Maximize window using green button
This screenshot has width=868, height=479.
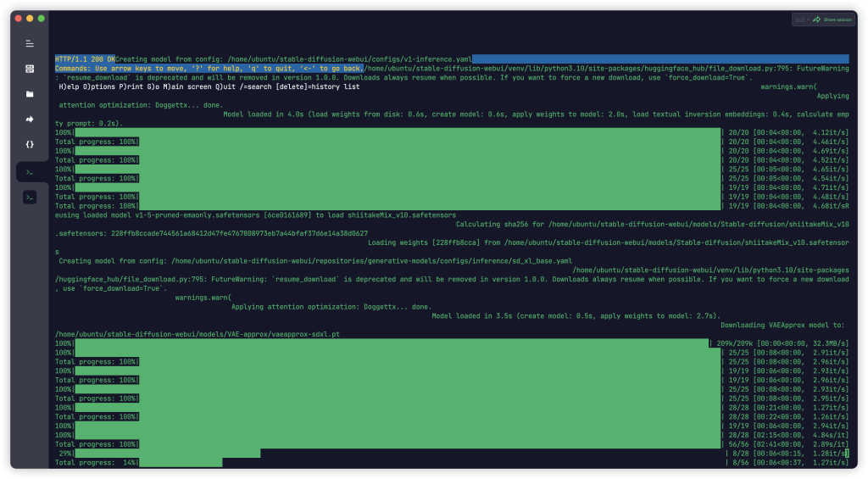pyautogui.click(x=43, y=18)
